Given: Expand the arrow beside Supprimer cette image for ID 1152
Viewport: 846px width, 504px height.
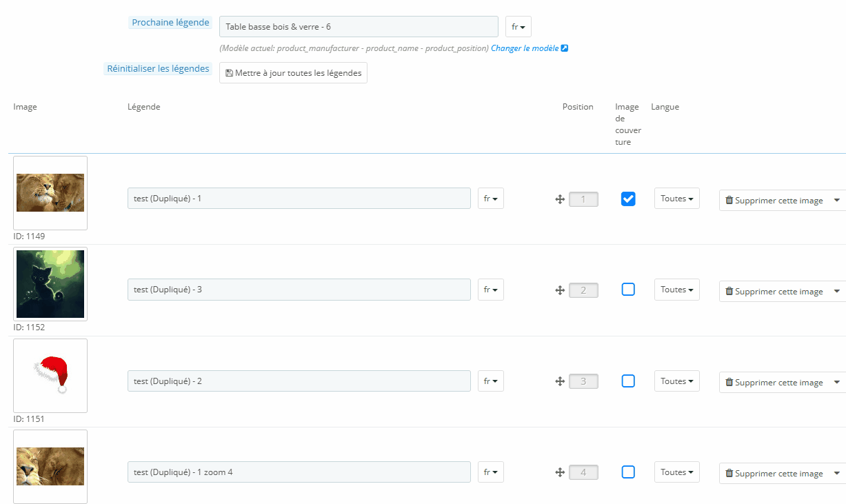Looking at the screenshot, I should tap(837, 291).
